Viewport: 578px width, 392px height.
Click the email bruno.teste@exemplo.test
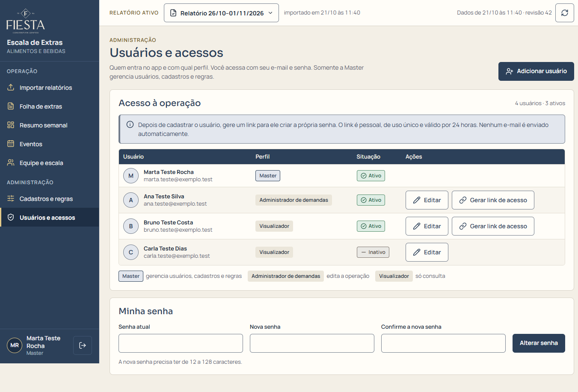coord(178,230)
